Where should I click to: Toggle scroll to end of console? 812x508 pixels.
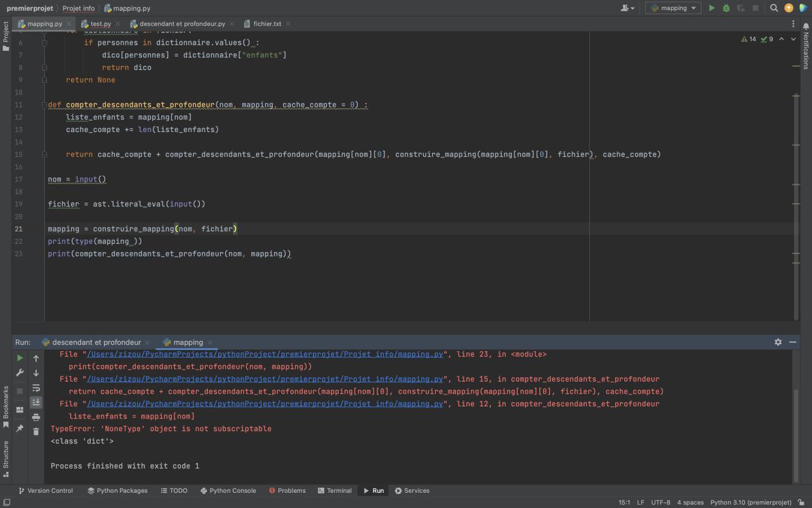coord(36,403)
